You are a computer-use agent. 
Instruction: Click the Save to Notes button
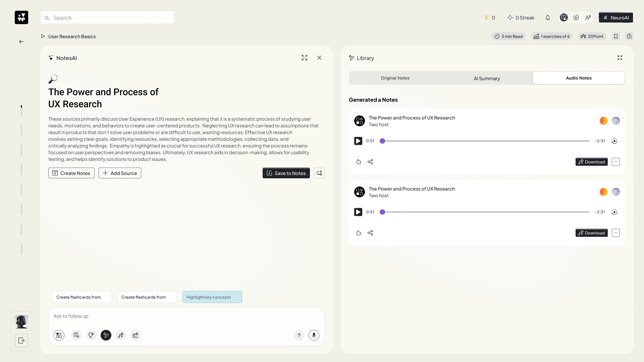[x=286, y=173]
